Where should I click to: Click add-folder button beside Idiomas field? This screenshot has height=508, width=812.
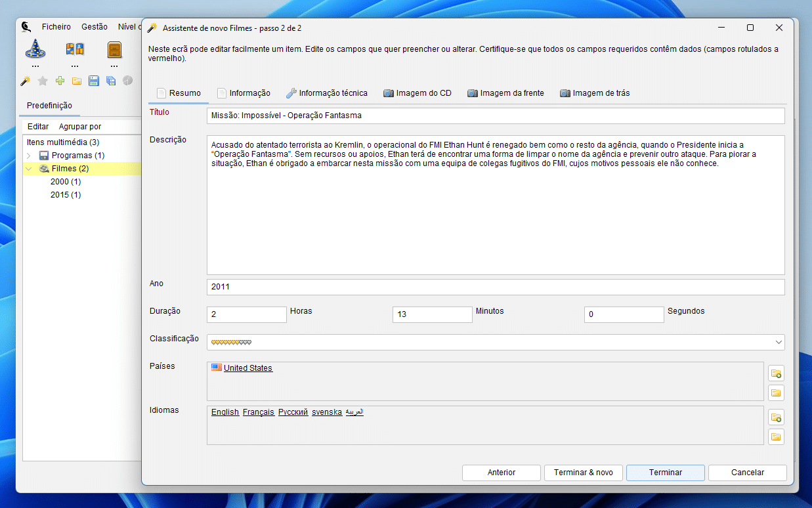tap(776, 417)
